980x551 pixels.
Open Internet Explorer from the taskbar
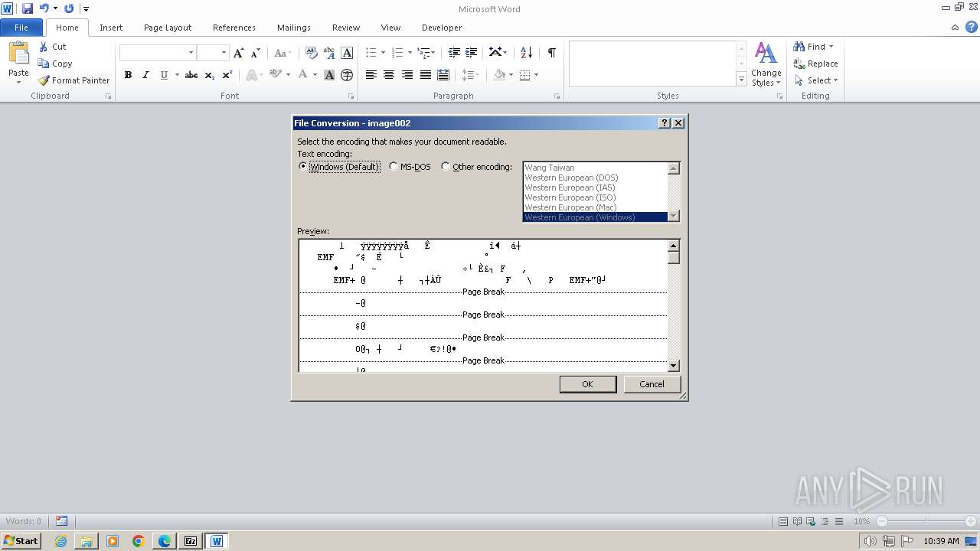point(60,541)
